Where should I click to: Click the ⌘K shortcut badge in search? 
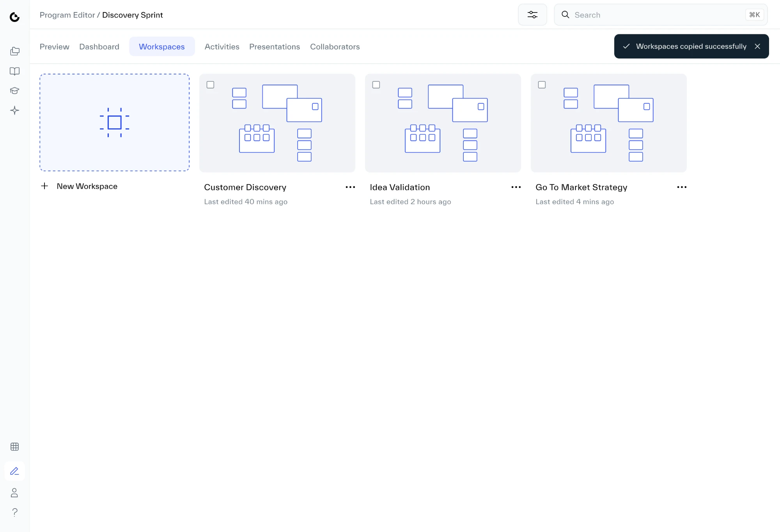754,15
